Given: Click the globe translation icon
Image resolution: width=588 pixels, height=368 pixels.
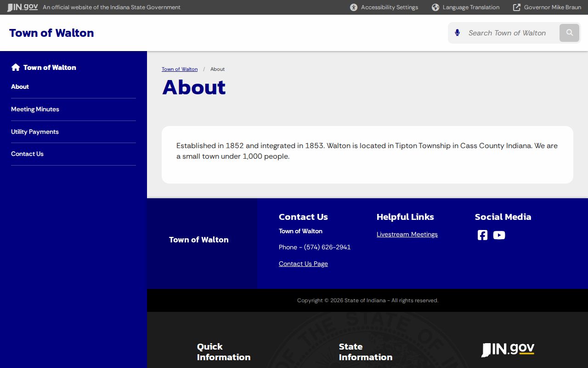Looking at the screenshot, I should pos(435,7).
